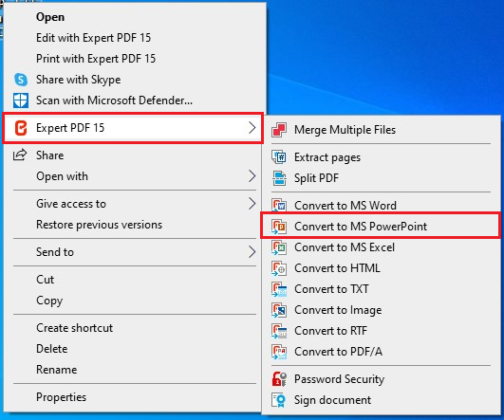The width and height of the screenshot is (504, 420).
Task: Choose Convert to HTML option
Action: 337,268
